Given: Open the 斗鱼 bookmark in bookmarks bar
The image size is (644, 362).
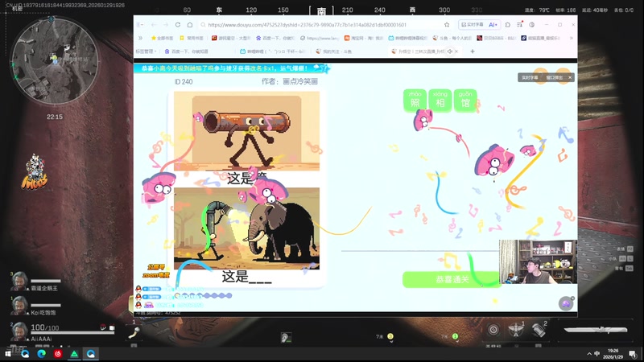Looking at the screenshot, I should [452, 38].
